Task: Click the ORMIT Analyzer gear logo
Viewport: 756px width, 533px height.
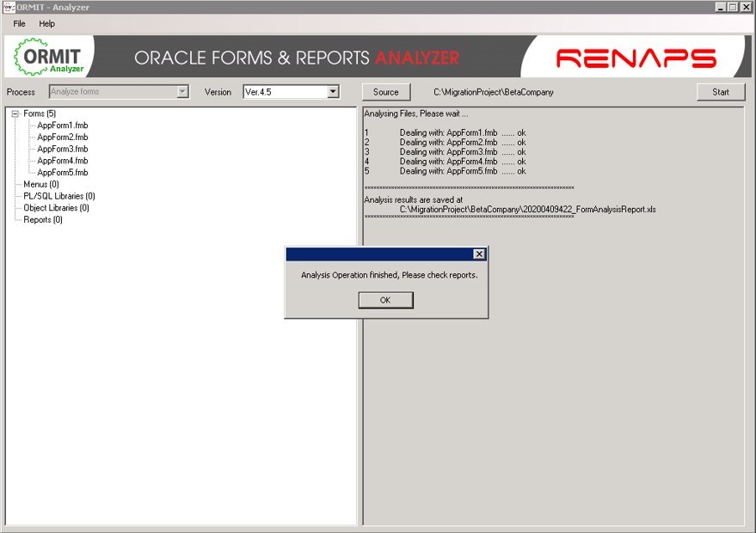Action: tap(49, 57)
